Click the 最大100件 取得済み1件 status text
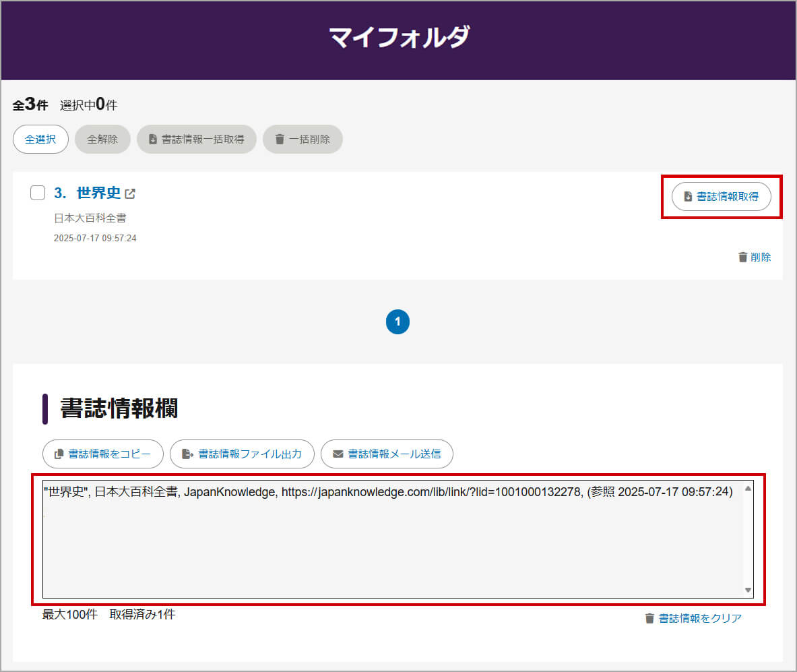The height and width of the screenshot is (672, 797). pyautogui.click(x=108, y=614)
